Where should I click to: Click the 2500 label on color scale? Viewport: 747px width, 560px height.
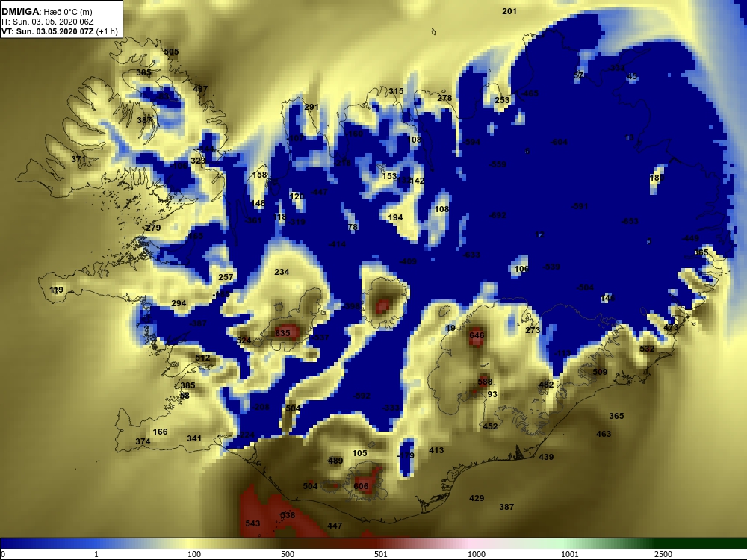pyautogui.click(x=663, y=554)
